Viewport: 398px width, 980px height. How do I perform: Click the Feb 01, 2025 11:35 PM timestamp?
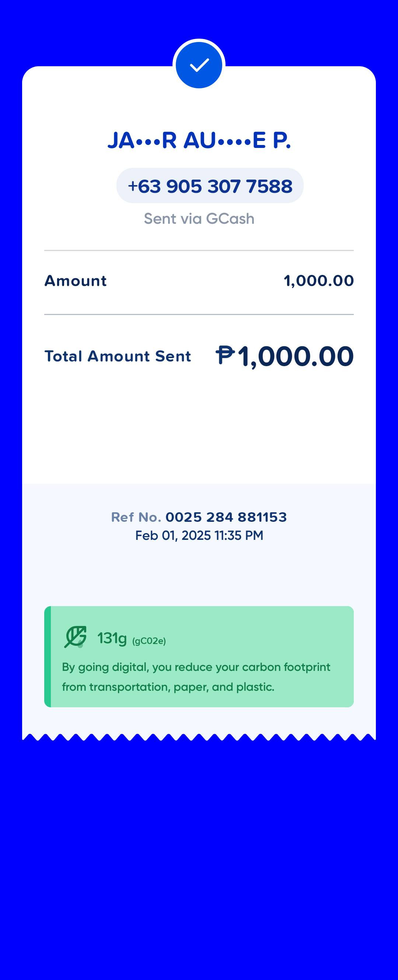[199, 535]
